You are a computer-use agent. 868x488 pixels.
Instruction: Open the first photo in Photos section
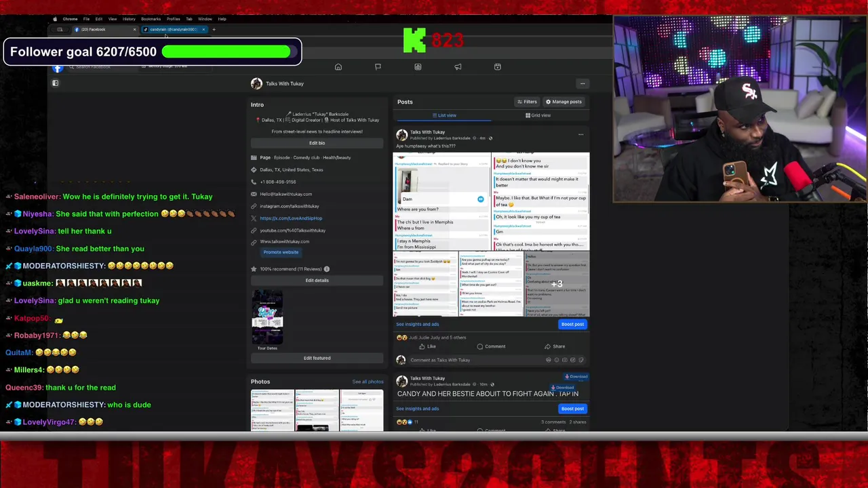point(273,411)
